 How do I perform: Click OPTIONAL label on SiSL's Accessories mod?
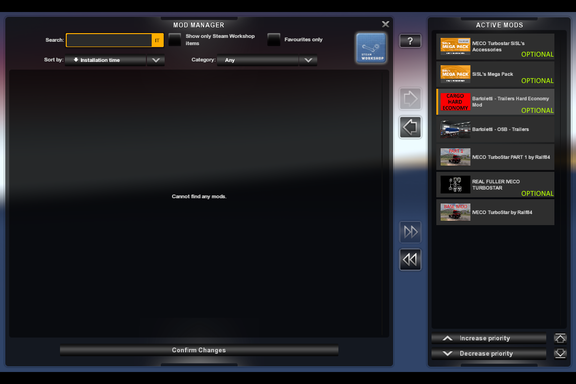(537, 54)
